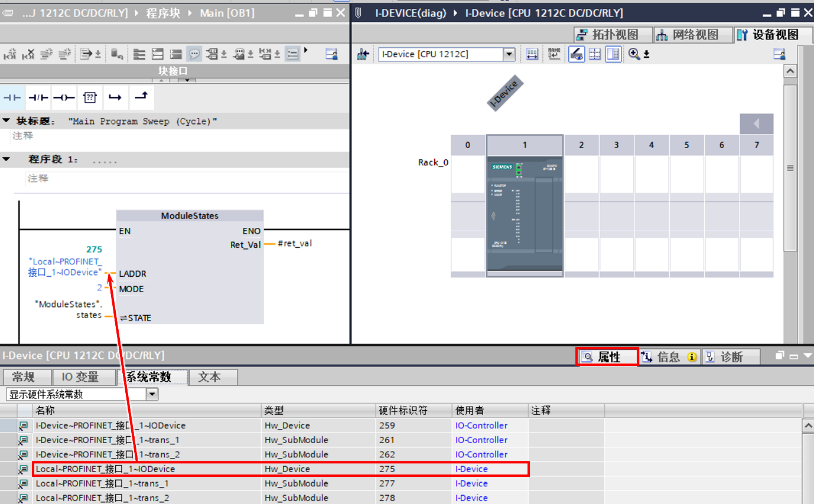The image size is (814, 504).
Task: Insert a normally open contact
Action: [x=12, y=97]
